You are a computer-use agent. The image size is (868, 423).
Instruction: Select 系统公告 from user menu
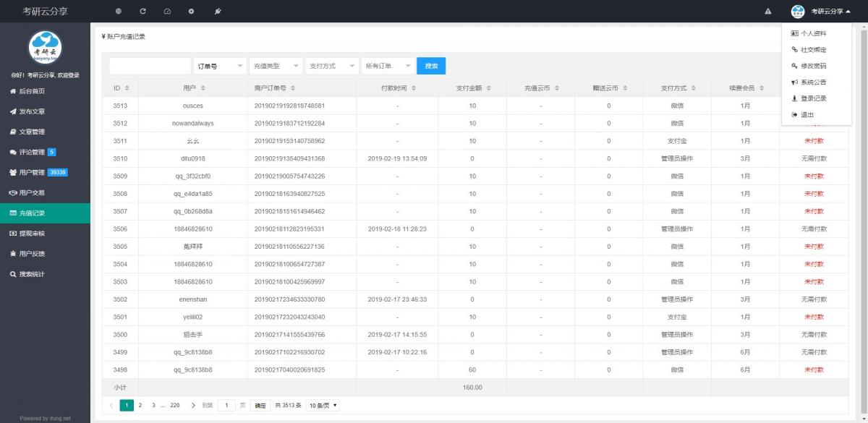[816, 82]
